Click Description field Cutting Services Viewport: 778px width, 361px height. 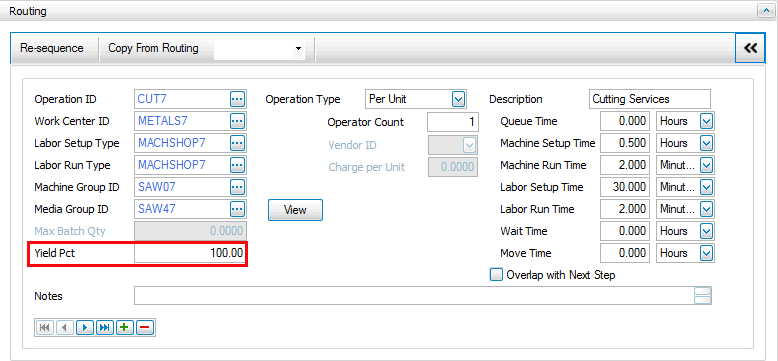point(649,99)
